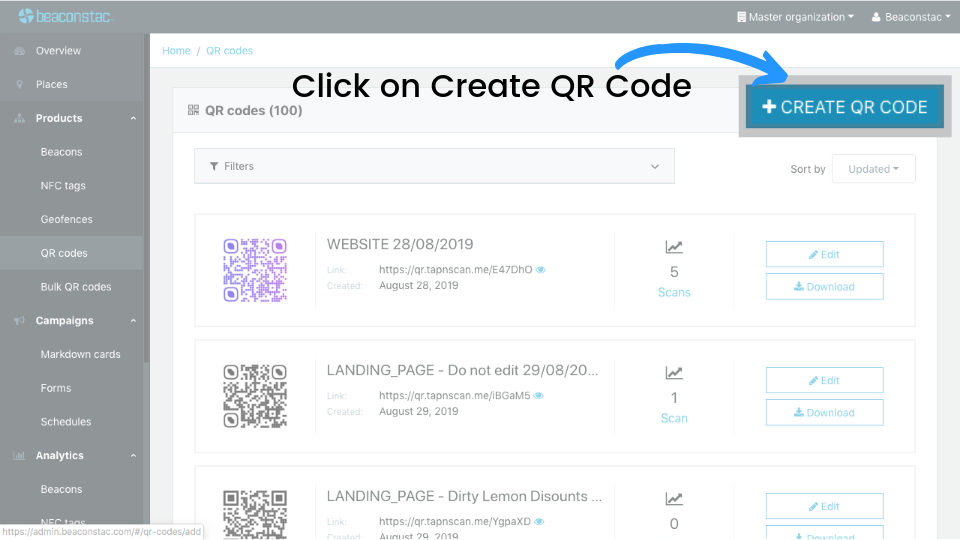Click the Beaconstac logo
Screen dimensions: 960x540
click(65, 17)
